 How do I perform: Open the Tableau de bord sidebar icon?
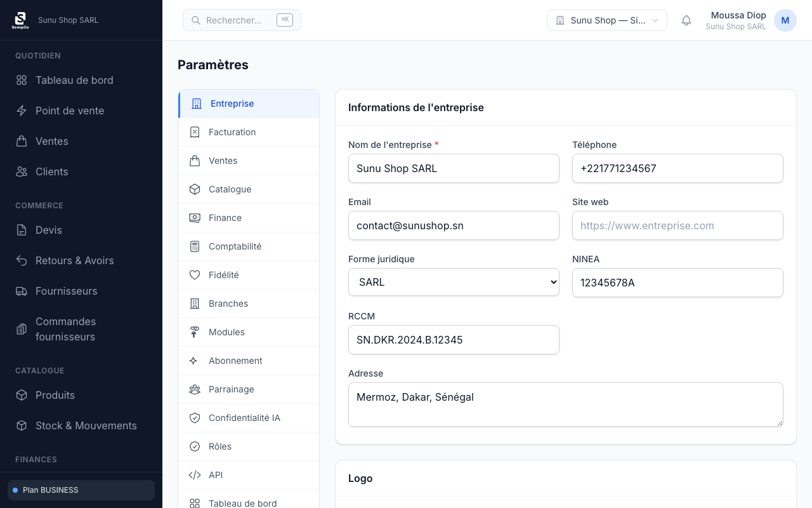pyautogui.click(x=20, y=80)
